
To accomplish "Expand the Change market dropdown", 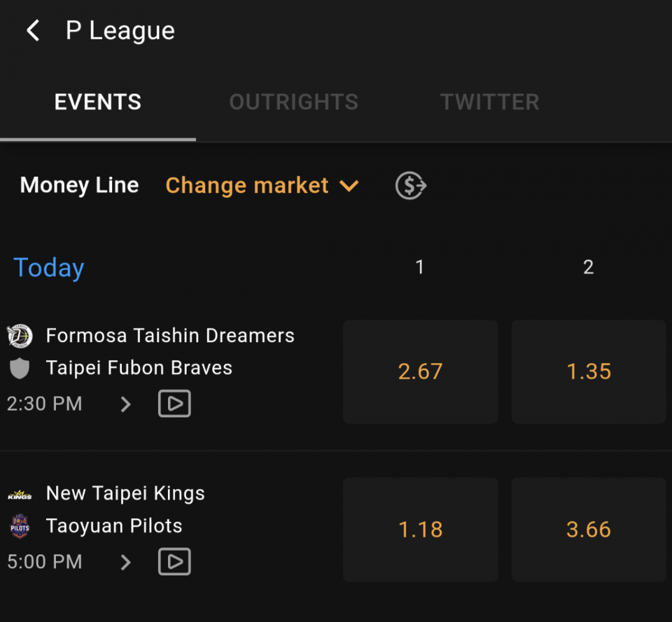I will (262, 185).
